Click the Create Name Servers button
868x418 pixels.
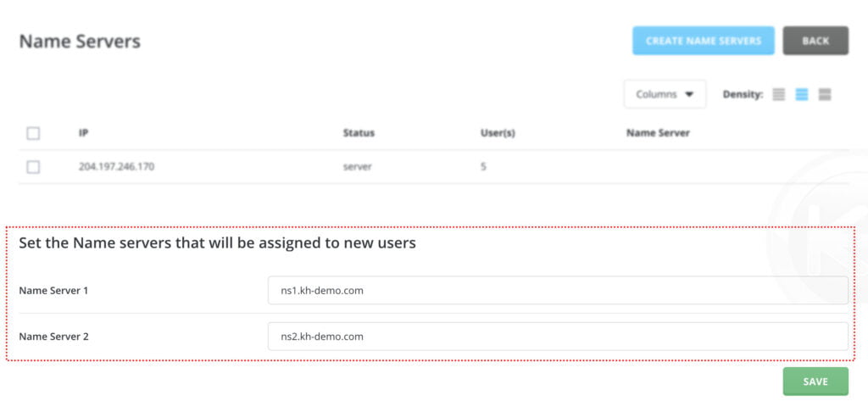(703, 41)
